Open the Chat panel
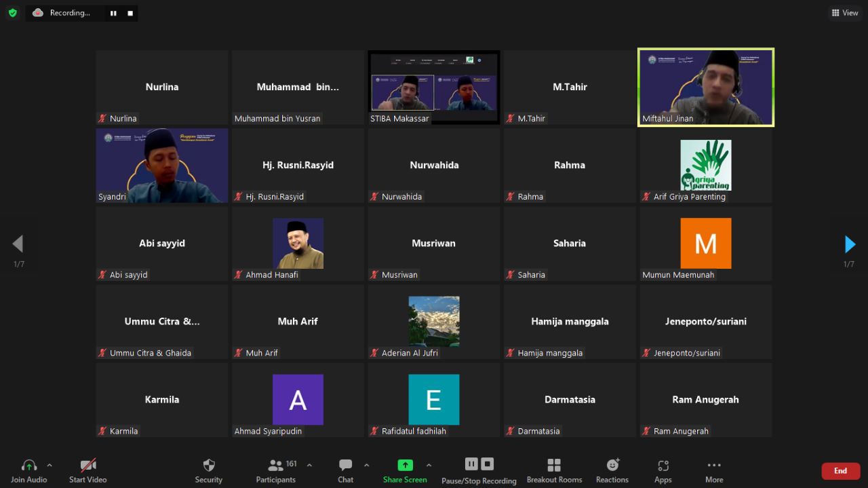This screenshot has width=868, height=488. click(x=346, y=470)
